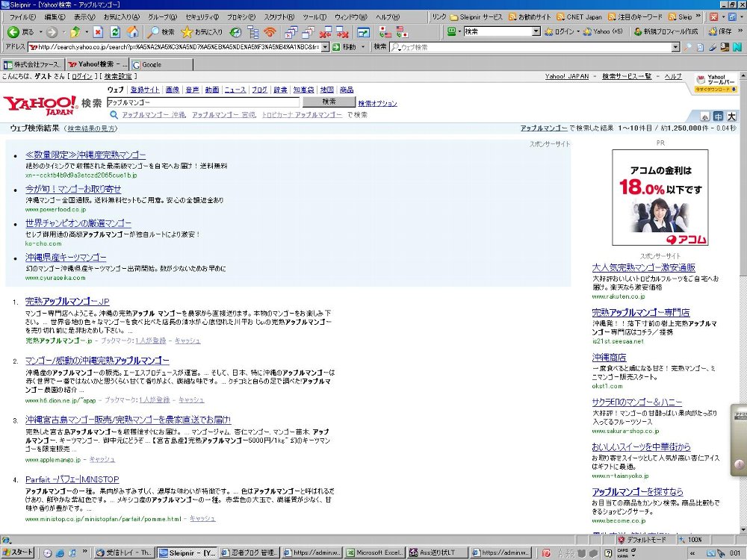The image size is (747, 560).
Task: Select large font size 大 button
Action: coord(731,116)
